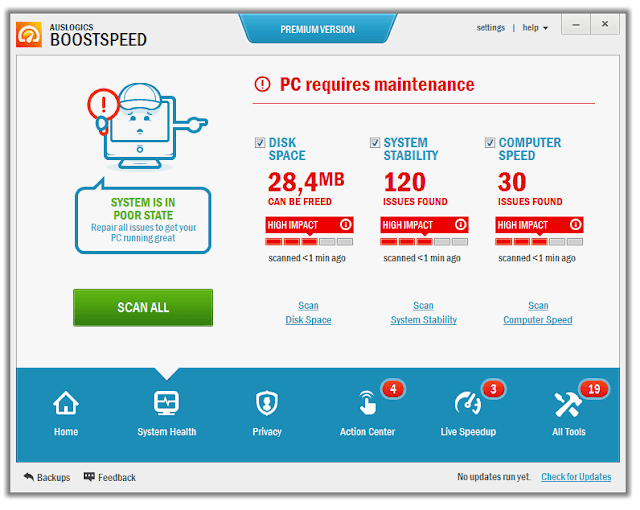Image resolution: width=640 pixels, height=510 pixels.
Task: Click the No updates run yet status text
Action: [494, 477]
